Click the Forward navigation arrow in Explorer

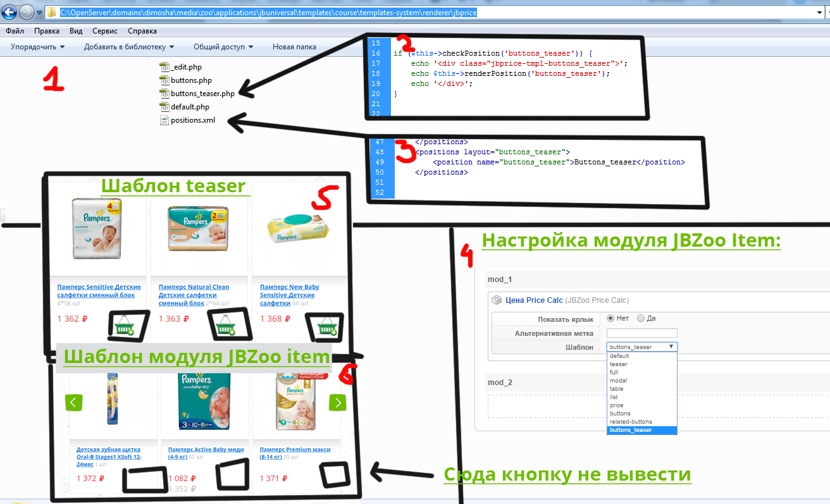27,12
